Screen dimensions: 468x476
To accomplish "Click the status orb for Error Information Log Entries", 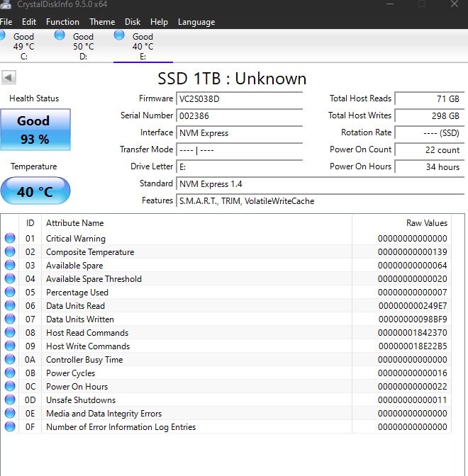I will [10, 426].
